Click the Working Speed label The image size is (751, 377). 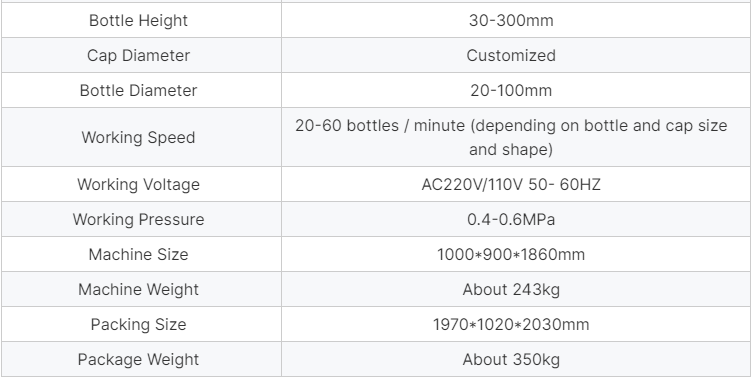click(x=138, y=137)
